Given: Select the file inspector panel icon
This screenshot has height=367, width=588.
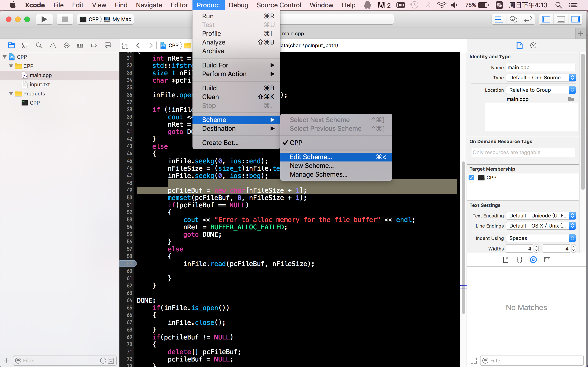Looking at the screenshot, I should tap(519, 45).
